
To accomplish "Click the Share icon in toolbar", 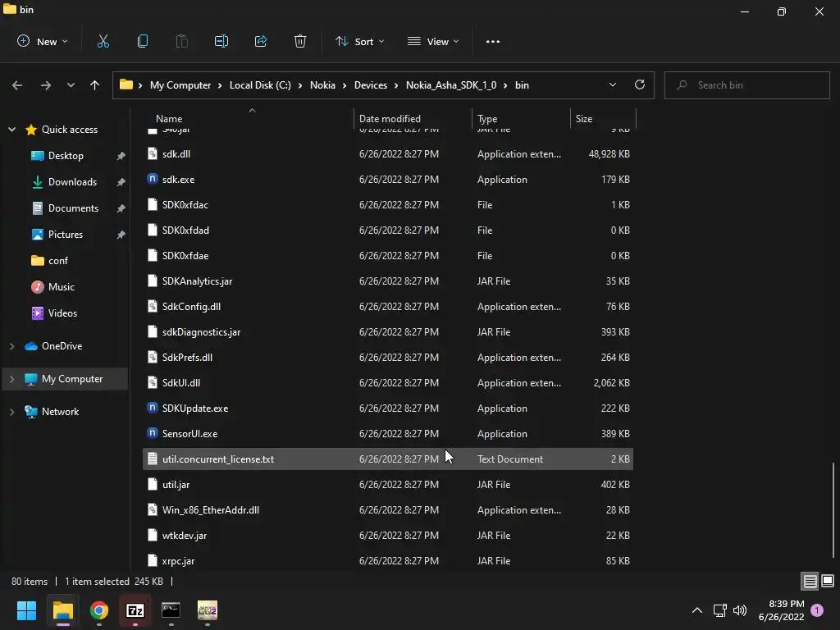I will [x=261, y=41].
